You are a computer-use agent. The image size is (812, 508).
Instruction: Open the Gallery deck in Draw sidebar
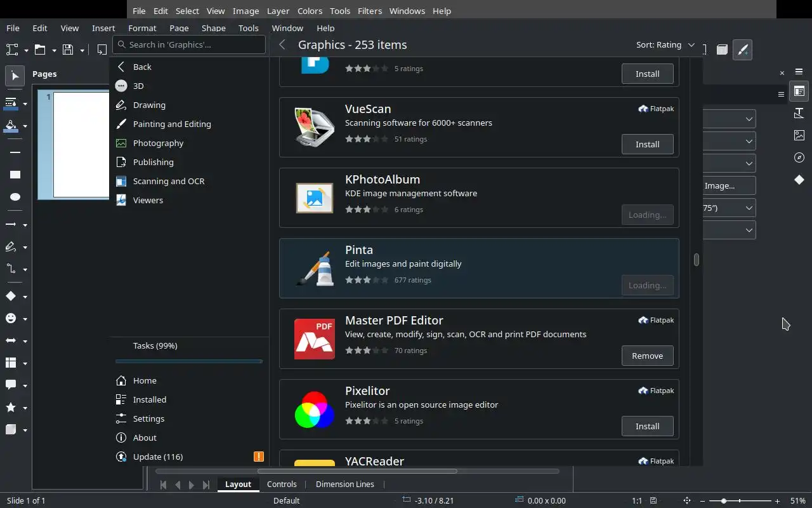click(799, 135)
